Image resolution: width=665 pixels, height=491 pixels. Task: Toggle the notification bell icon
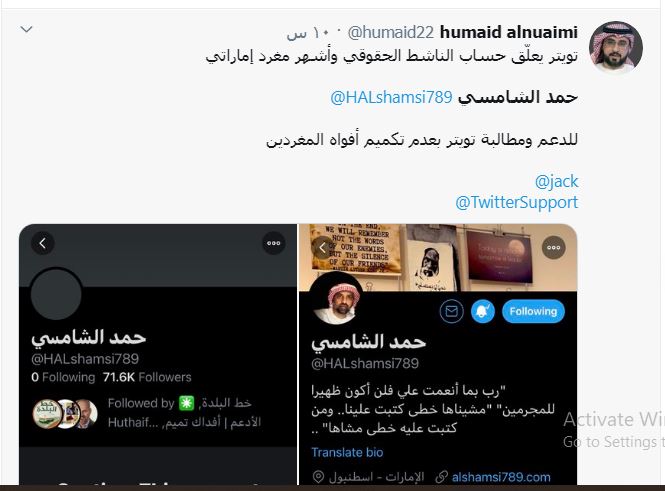(x=483, y=311)
